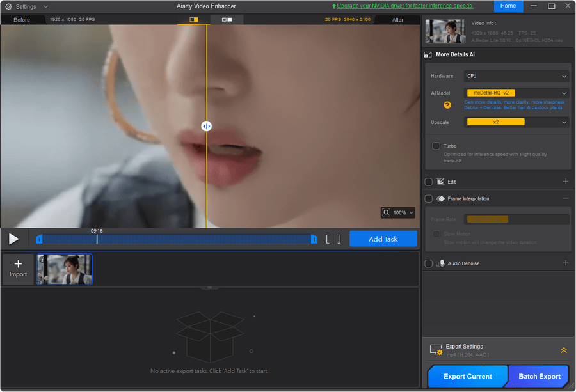This screenshot has width=576, height=392.
Task: Open the preview zoom magnifier icon
Action: tap(386, 212)
